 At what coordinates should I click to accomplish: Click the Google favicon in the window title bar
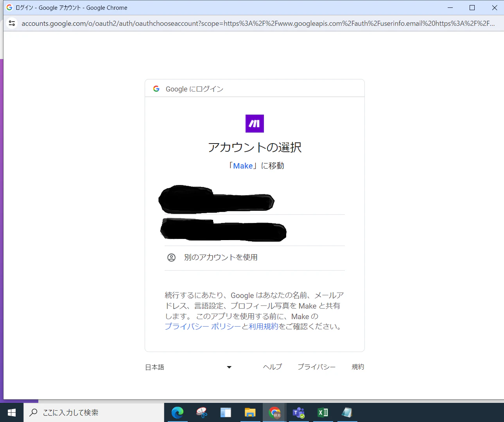[9, 7]
